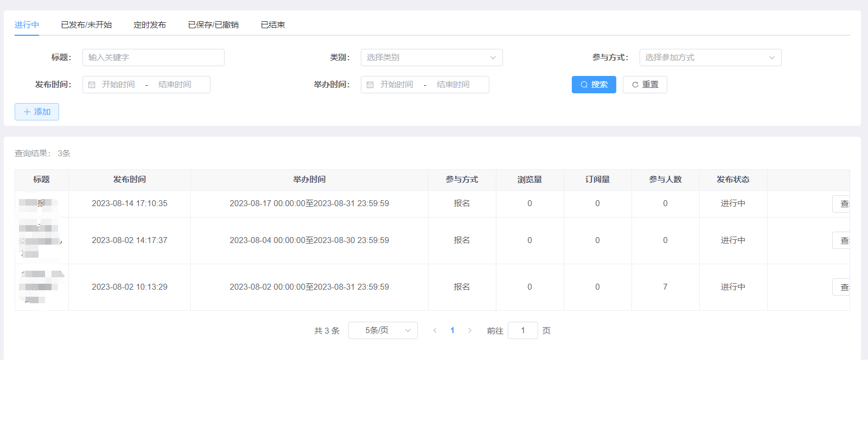The image size is (868, 447).
Task: Set 举办时间 start date field
Action: (397, 85)
